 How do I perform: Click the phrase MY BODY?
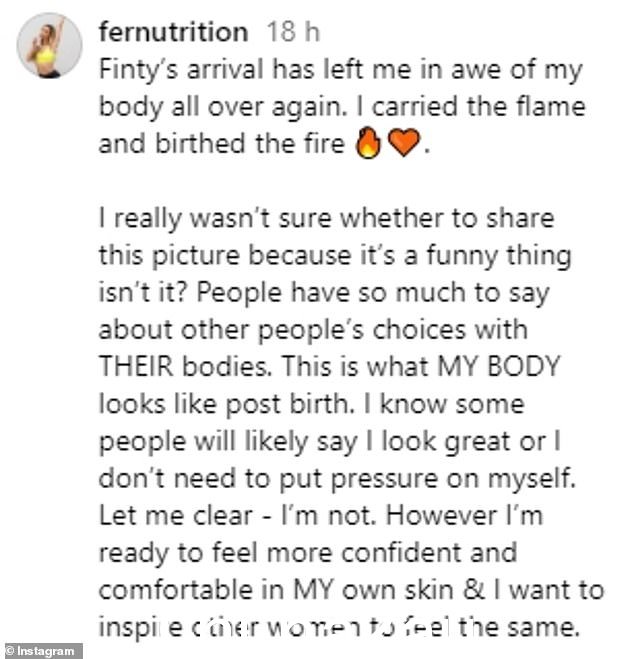pyautogui.click(x=499, y=366)
